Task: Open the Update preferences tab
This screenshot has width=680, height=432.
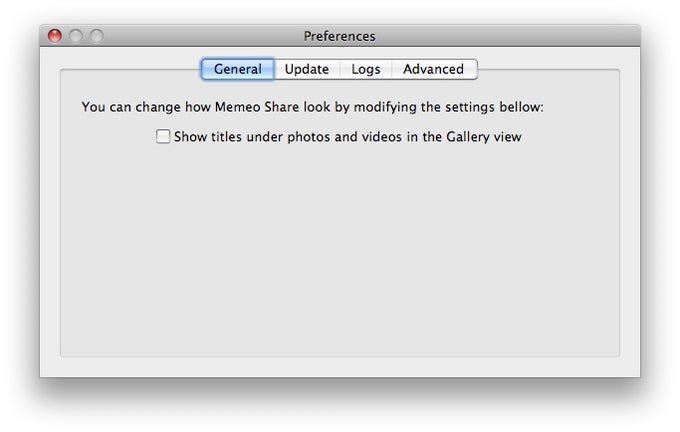Action: pyautogui.click(x=306, y=69)
